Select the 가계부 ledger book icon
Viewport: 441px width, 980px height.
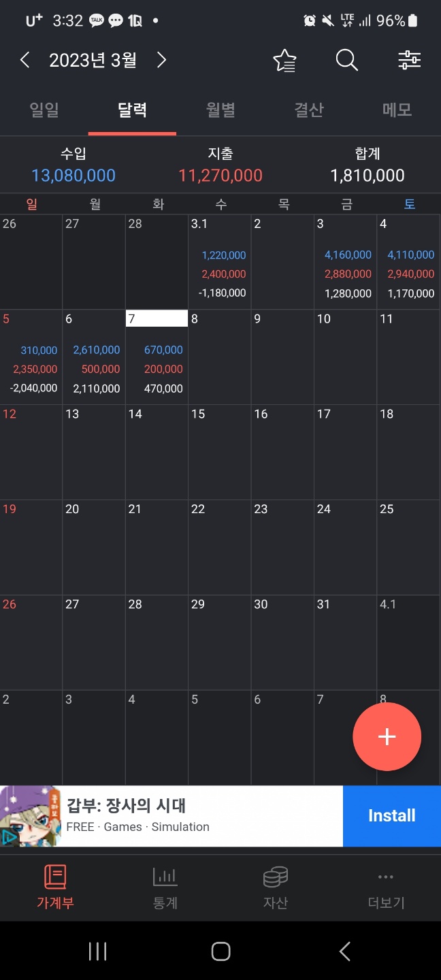tap(55, 877)
